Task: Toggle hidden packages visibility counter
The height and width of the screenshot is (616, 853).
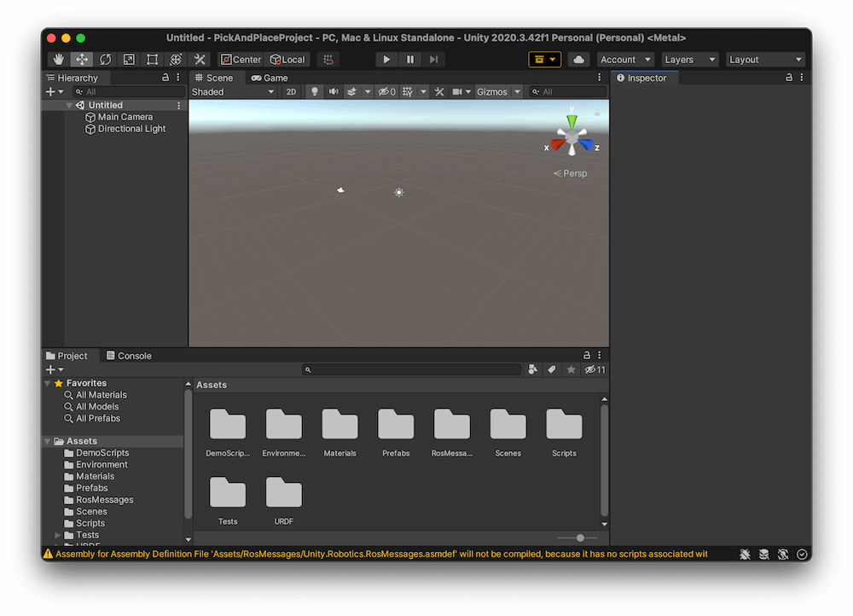Action: (595, 370)
